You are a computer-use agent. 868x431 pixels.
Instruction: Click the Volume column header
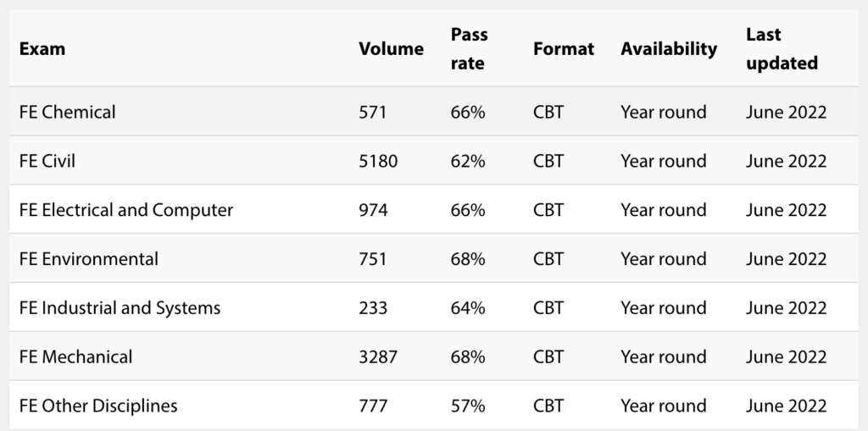coord(391,49)
